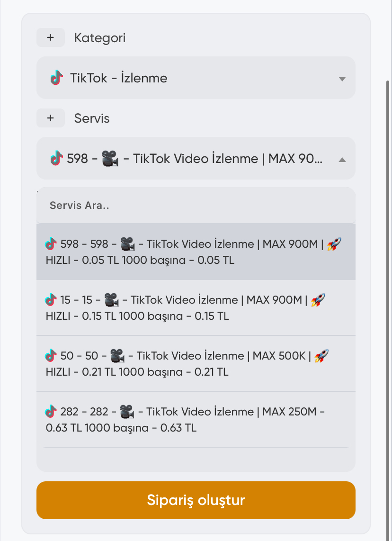Choose the 15 service at 0.15 TL

(x=196, y=308)
